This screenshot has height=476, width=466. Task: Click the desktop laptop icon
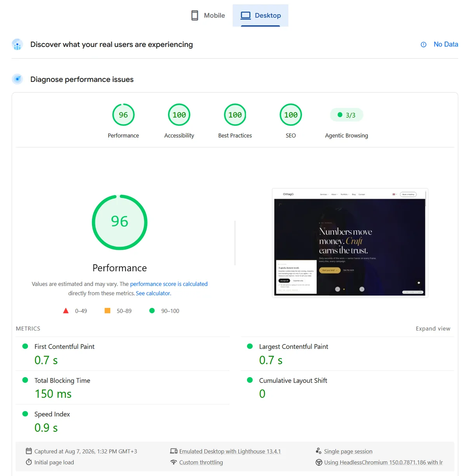pos(245,16)
